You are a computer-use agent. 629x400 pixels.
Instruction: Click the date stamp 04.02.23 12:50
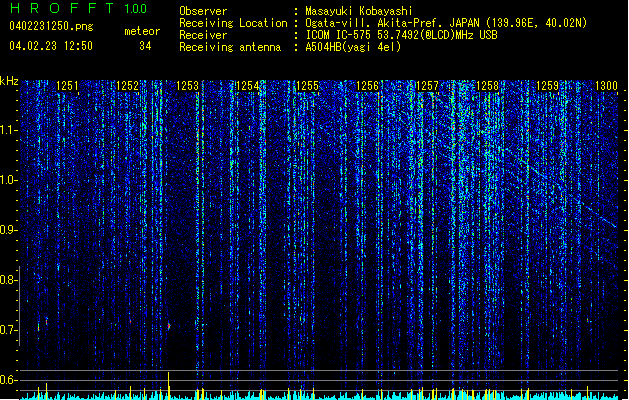(51, 46)
